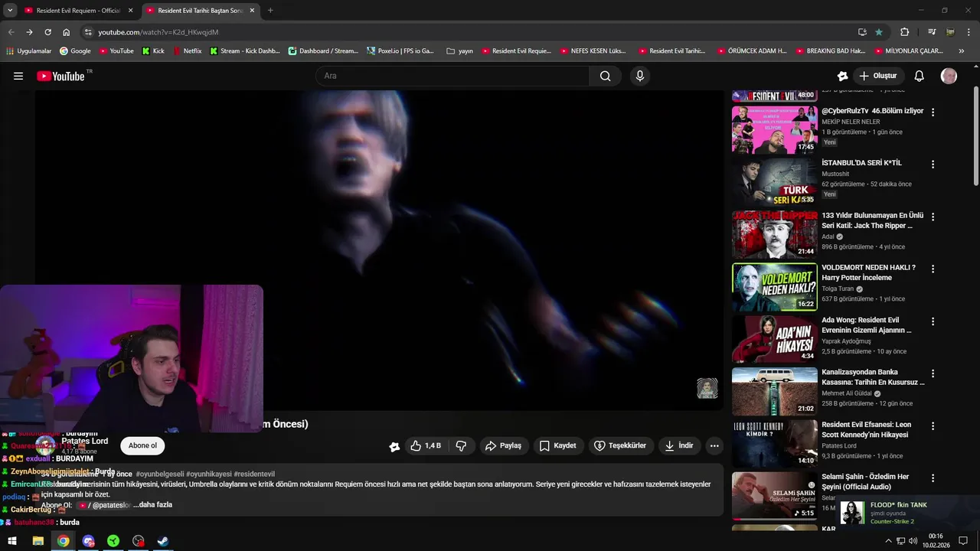Download the video with İndir
This screenshot has height=551, width=980.
[679, 445]
